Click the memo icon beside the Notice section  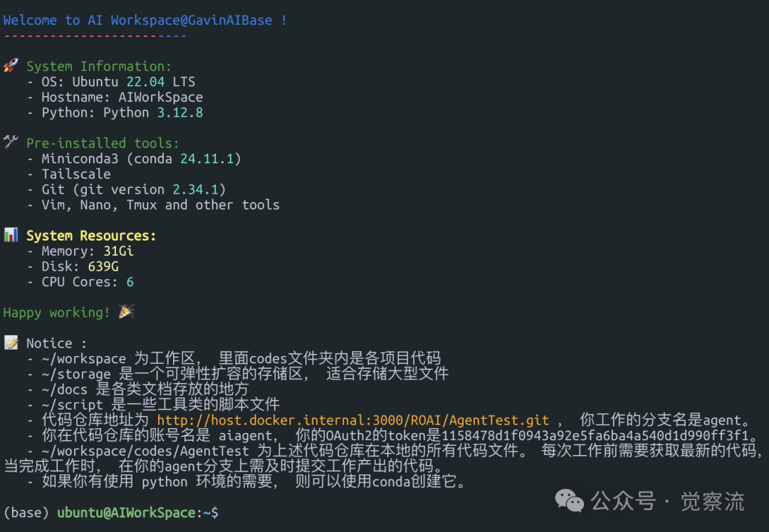pyautogui.click(x=11, y=342)
